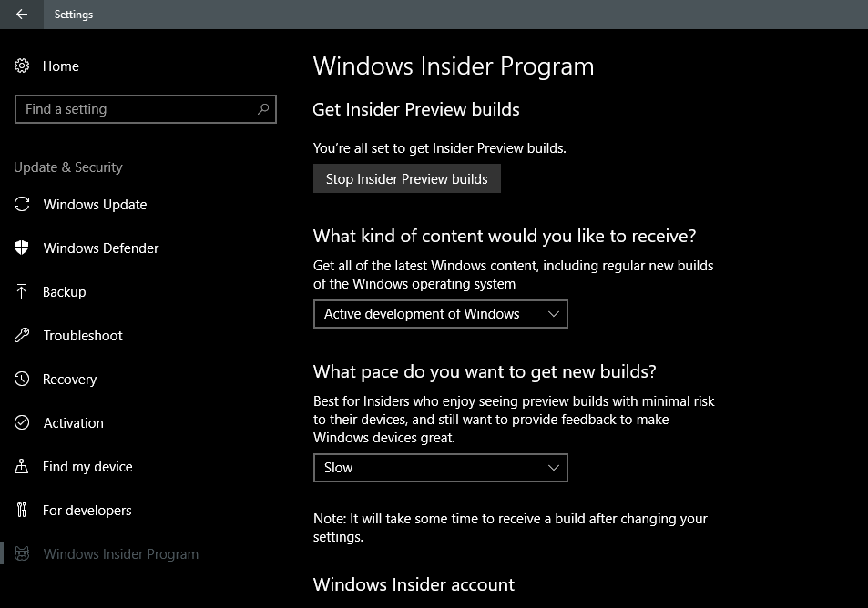Click "What pace do you want" heading

(485, 371)
